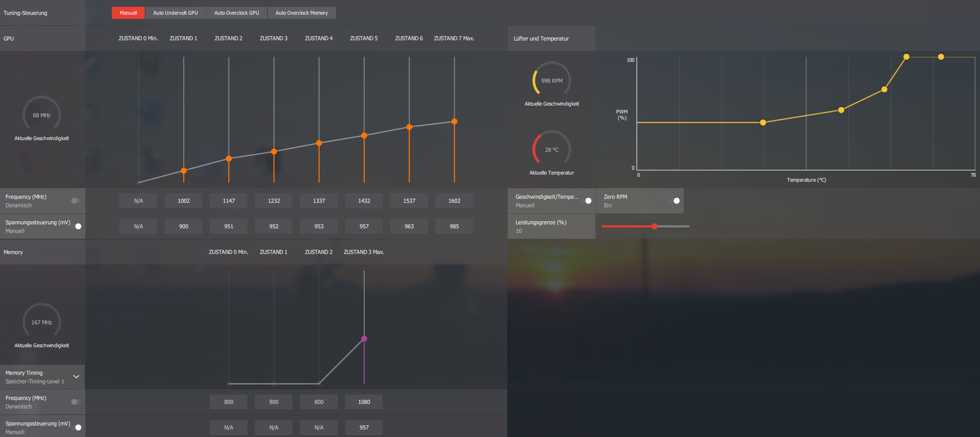The image size is (980, 437).
Task: Click the Leistungsgrenze power limit slider
Action: click(654, 226)
